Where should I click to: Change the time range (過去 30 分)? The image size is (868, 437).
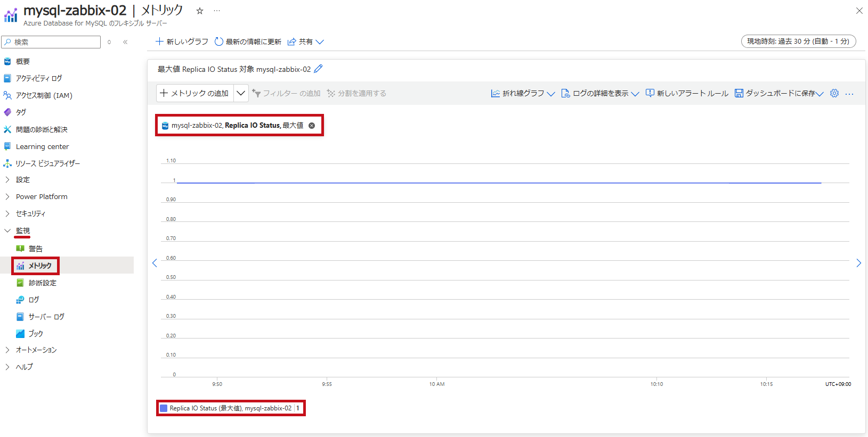pos(798,42)
